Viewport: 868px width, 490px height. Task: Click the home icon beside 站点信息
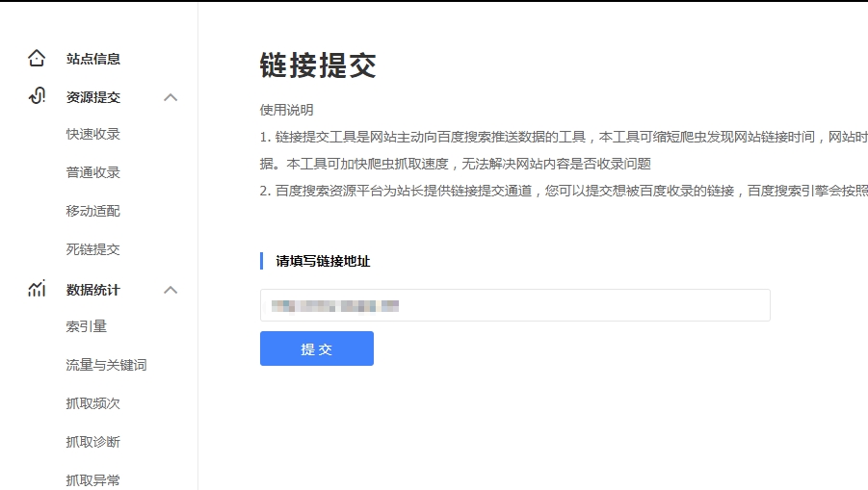coord(37,59)
